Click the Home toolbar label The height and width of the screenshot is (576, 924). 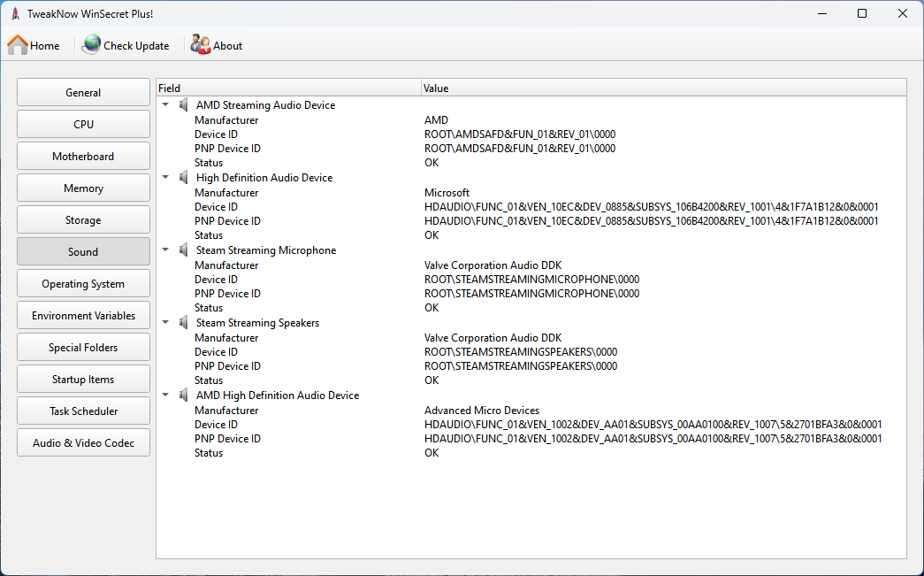tap(45, 45)
